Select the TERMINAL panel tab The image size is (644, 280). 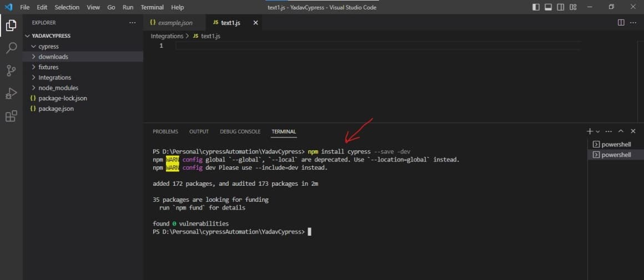pyautogui.click(x=284, y=131)
